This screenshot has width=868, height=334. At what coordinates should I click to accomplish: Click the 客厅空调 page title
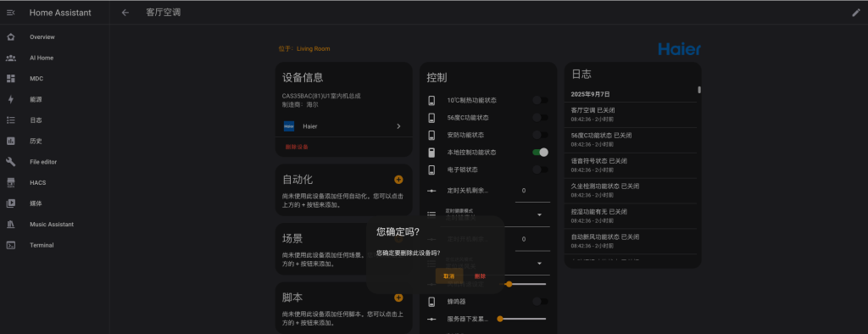(164, 13)
